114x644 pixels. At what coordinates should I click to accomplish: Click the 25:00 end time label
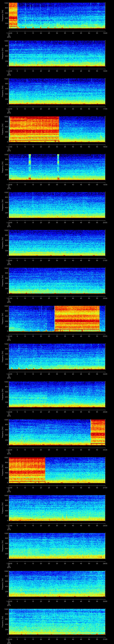tap(105, 412)
